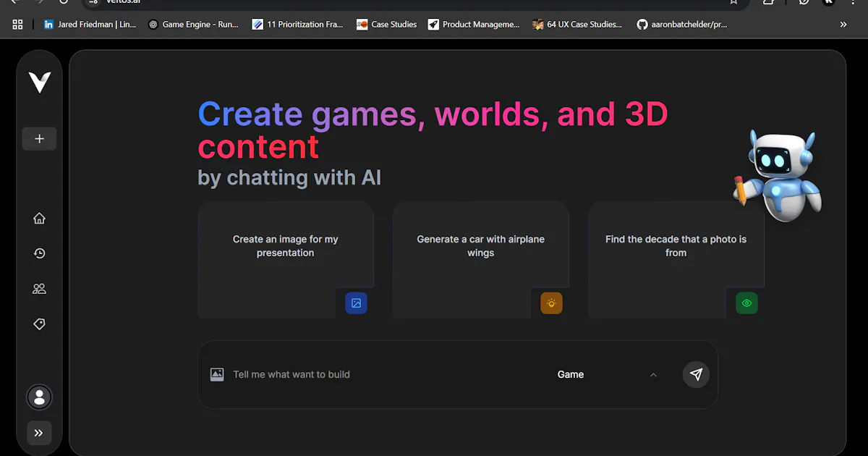Open the user profile avatar
Viewport: 868px width, 456px height.
pyautogui.click(x=40, y=397)
